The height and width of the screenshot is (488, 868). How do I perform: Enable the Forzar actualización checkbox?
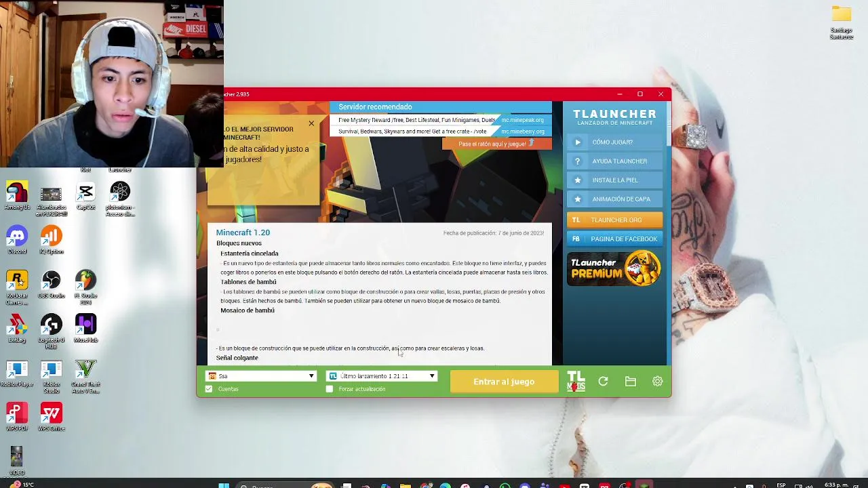point(330,389)
